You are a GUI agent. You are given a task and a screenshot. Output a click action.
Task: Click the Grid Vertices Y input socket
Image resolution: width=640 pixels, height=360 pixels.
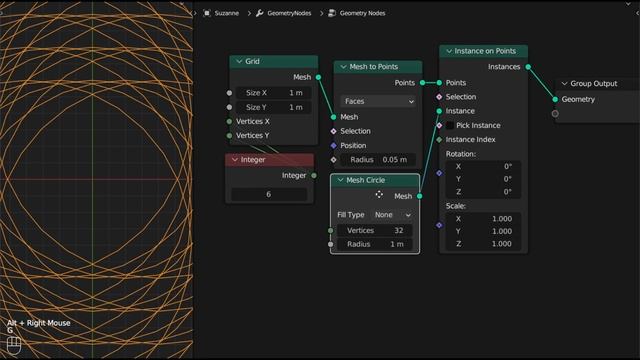[x=229, y=136]
